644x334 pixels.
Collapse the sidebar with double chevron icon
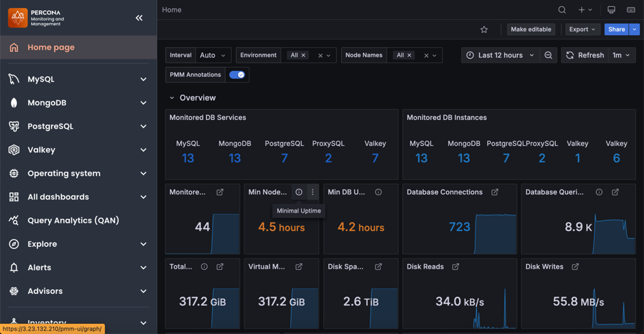pyautogui.click(x=139, y=18)
